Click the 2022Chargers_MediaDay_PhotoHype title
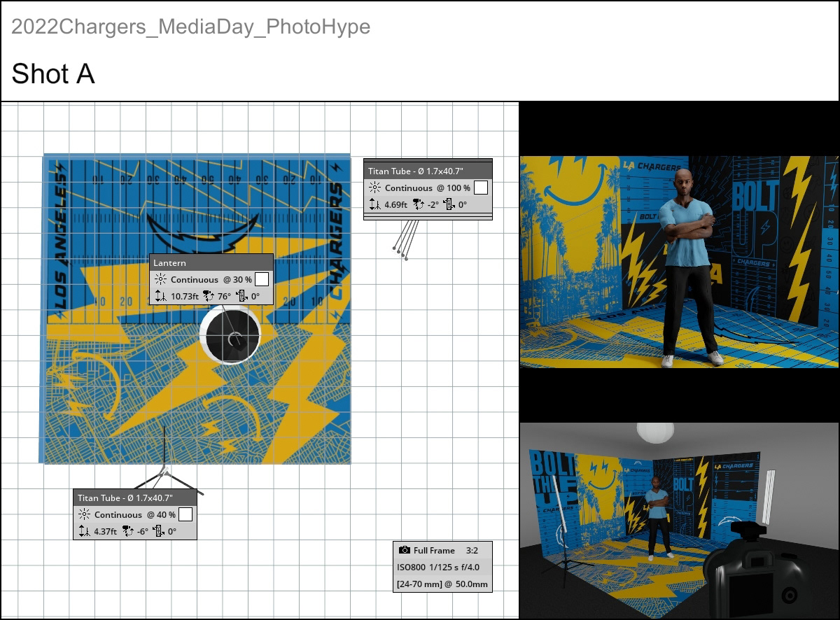The height and width of the screenshot is (620, 840). coord(191,27)
